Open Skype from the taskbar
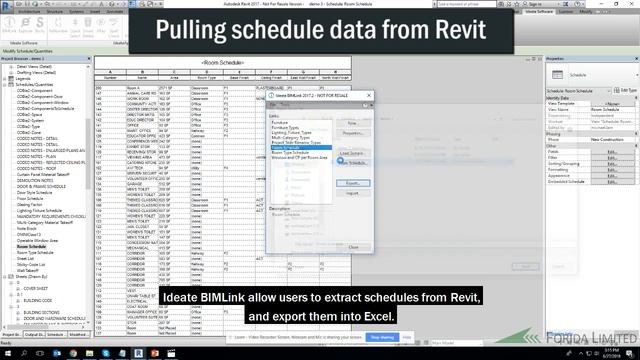Image resolution: width=640 pixels, height=360 pixels. coord(106,353)
